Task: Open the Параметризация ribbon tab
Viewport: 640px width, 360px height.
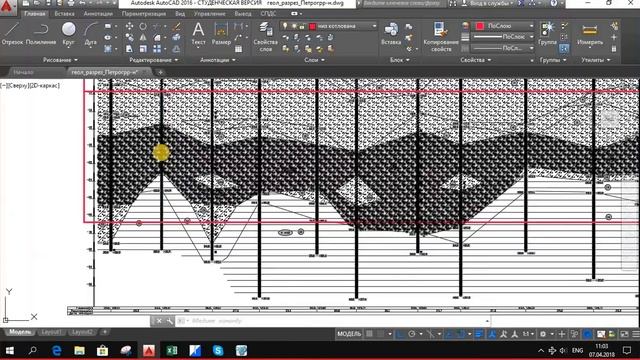Action: [x=144, y=13]
